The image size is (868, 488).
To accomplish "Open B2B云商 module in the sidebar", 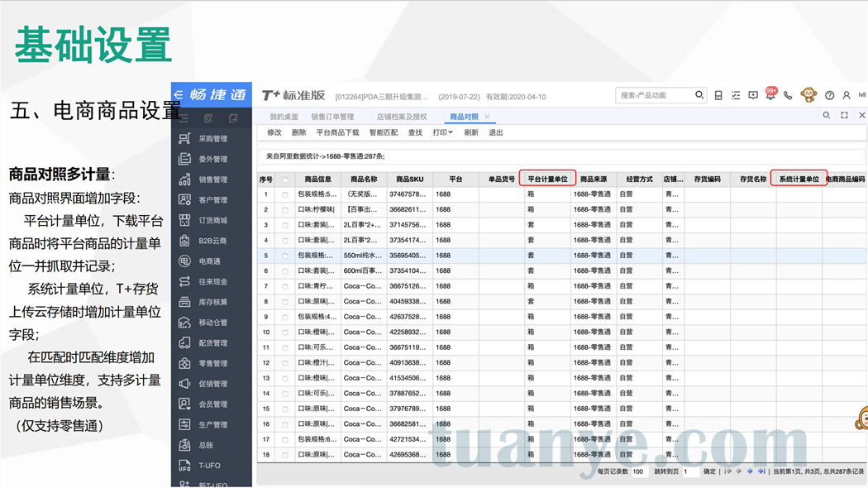I will pos(212,241).
